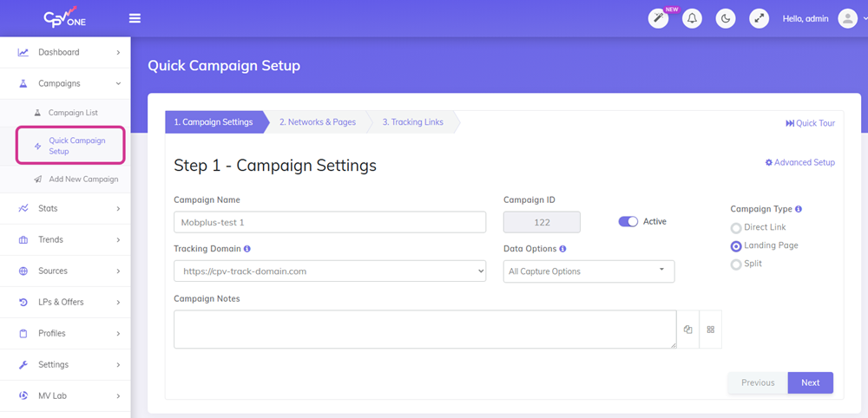Click the Profiles clipboard icon

tap(23, 333)
